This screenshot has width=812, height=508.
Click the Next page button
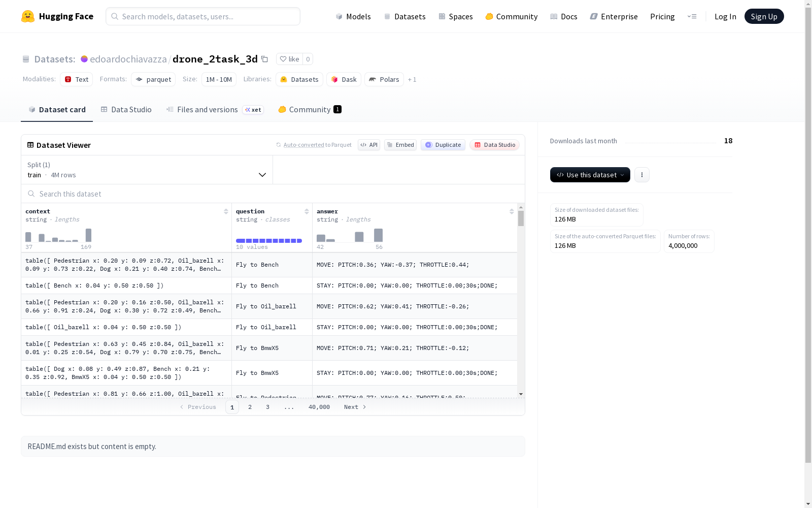(355, 407)
